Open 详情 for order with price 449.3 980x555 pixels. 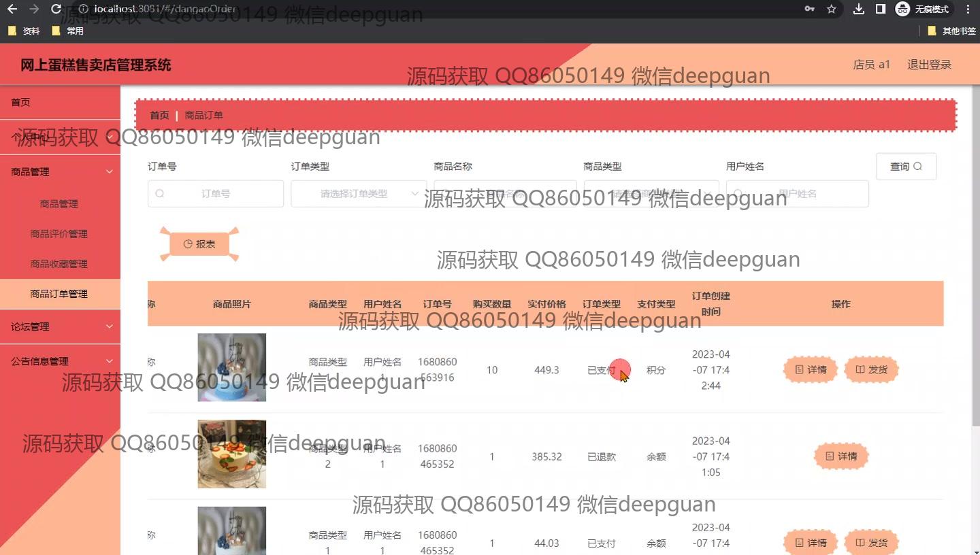tap(810, 369)
